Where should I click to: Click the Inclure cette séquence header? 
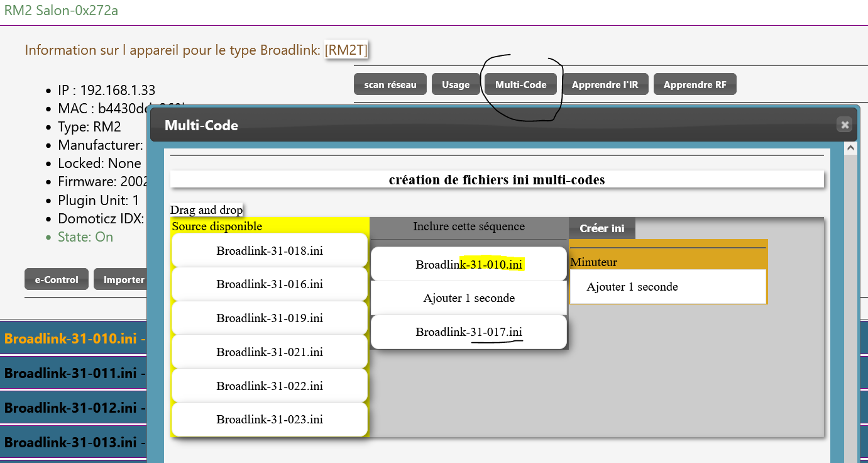pyautogui.click(x=469, y=226)
